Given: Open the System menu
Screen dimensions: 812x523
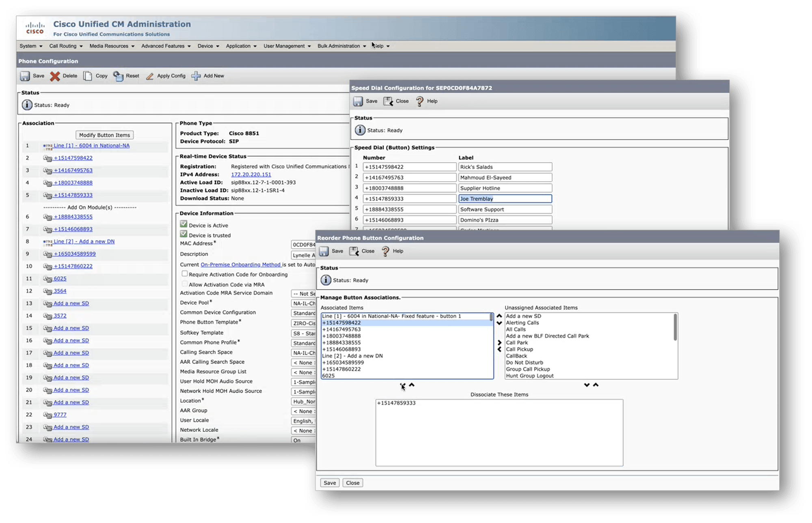Looking at the screenshot, I should point(31,46).
